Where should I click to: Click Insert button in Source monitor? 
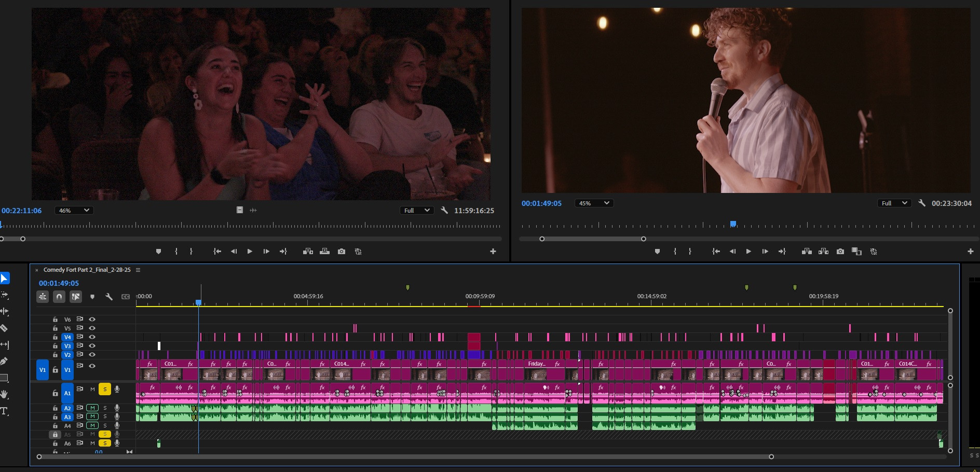tap(308, 251)
